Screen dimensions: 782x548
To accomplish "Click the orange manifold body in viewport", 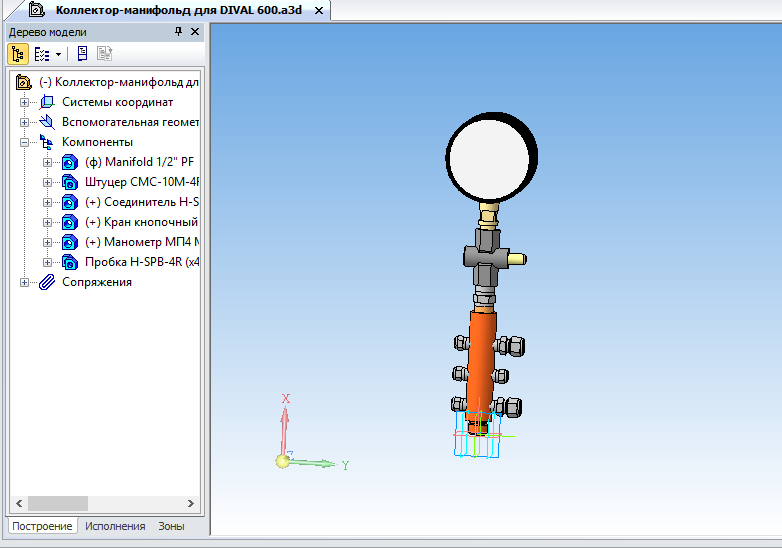I will point(482,366).
